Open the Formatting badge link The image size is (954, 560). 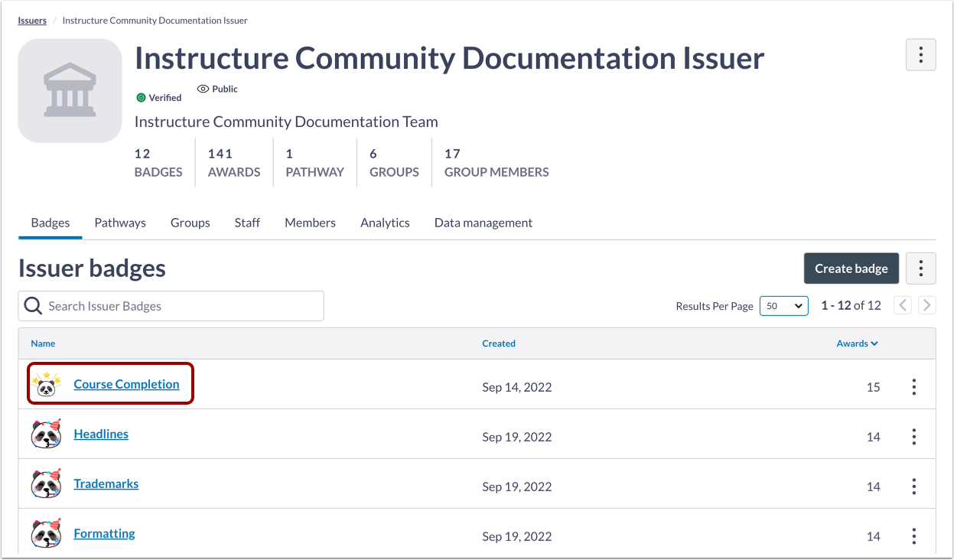[x=104, y=533]
